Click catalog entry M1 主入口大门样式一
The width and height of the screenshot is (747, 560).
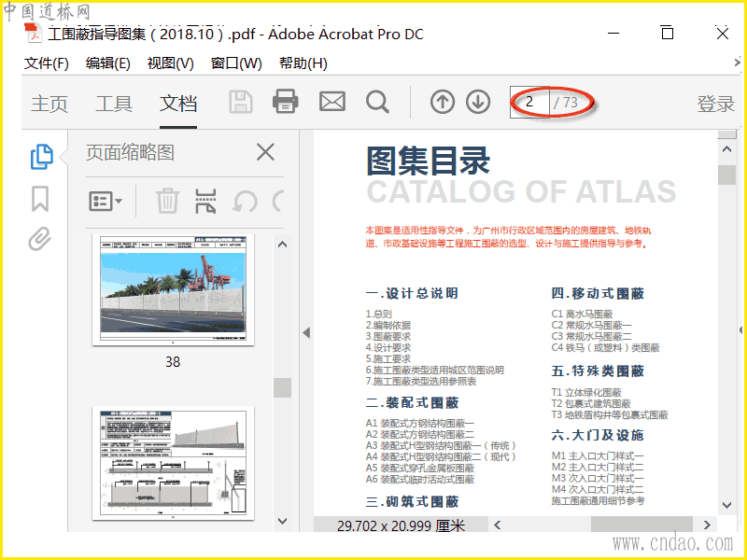(598, 455)
